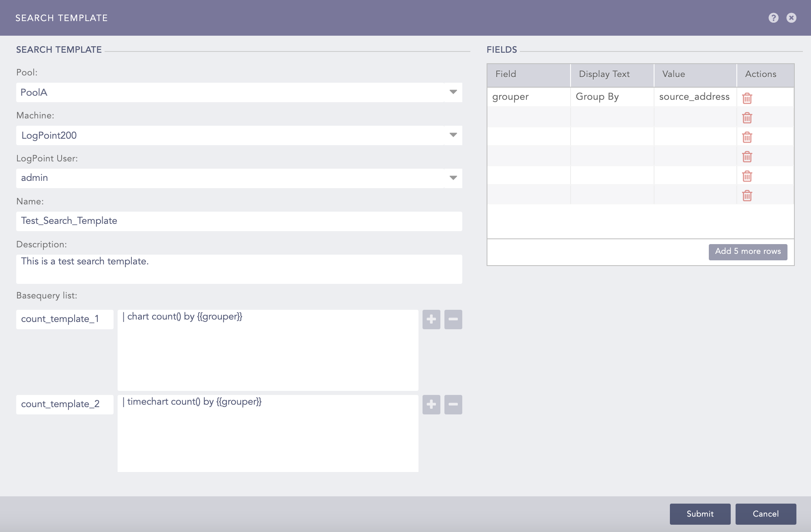Submit the search template
Image resolution: width=811 pixels, height=532 pixels.
click(700, 514)
